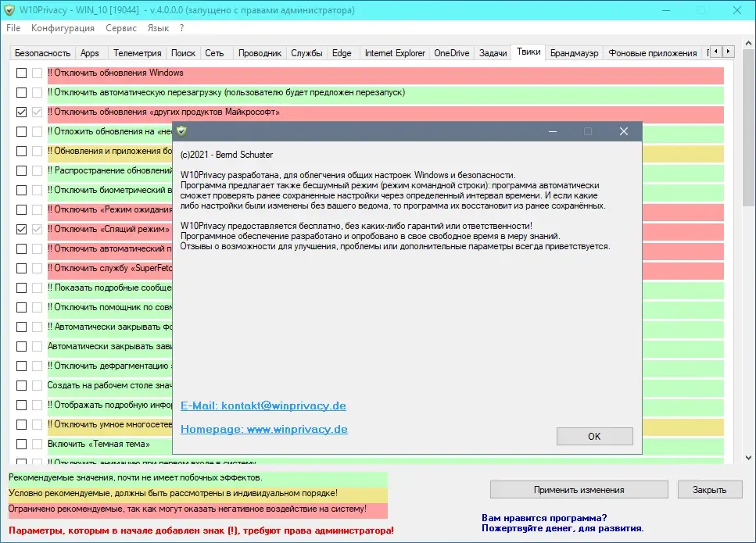Viewport: 756px width, 543px height.
Task: Open the Сервис menu
Action: point(121,28)
